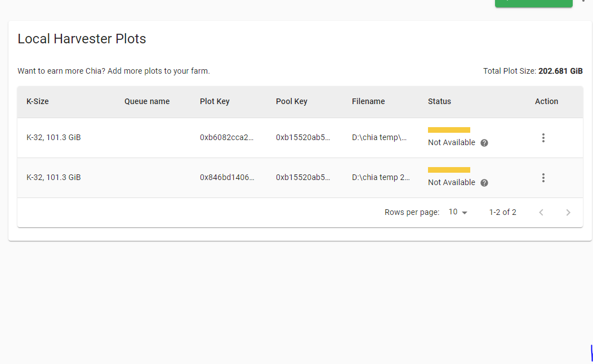This screenshot has height=364, width=593.
Task: Click K-32 size in first plot row
Action: [x=53, y=137]
